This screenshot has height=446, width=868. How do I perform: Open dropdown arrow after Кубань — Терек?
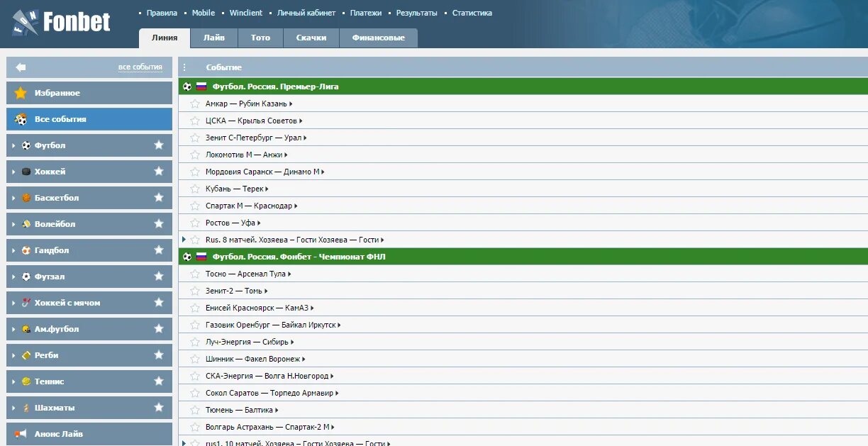267,189
